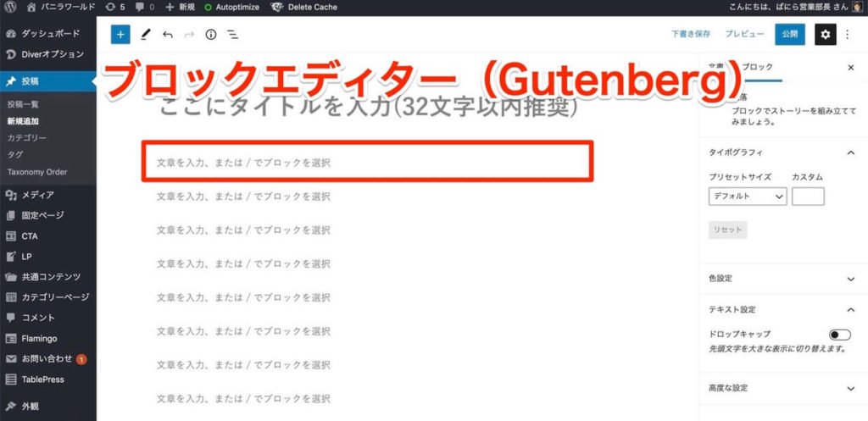Open タグ submenu item
Screen dimensions: 868x421
15,154
